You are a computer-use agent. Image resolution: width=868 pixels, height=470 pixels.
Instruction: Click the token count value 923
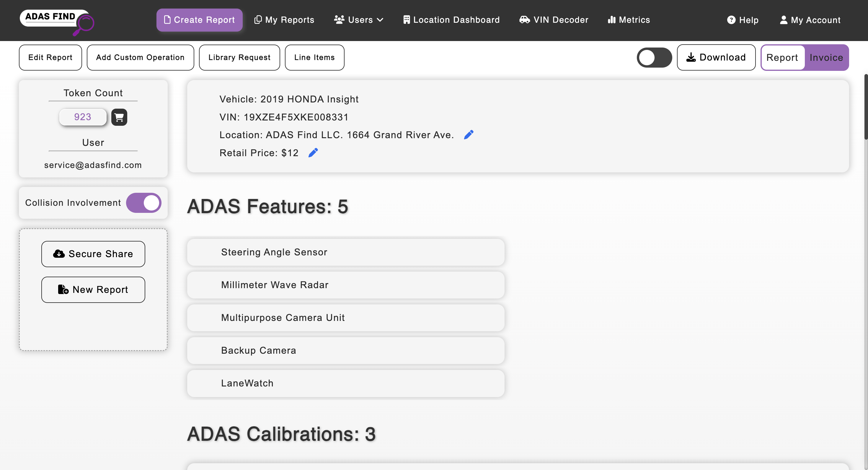[83, 117]
